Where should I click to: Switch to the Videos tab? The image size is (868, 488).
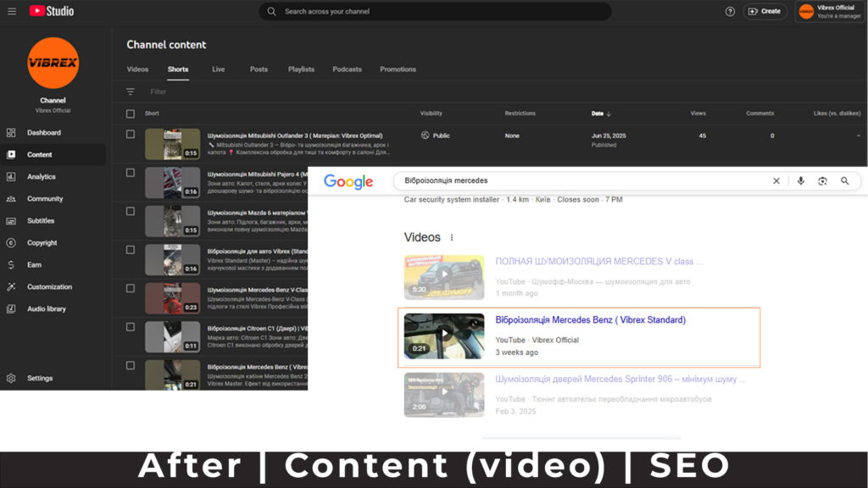137,69
